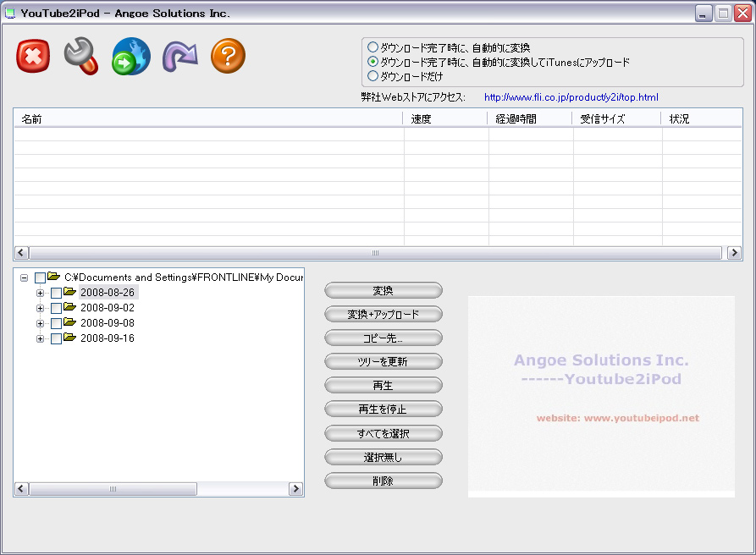Click the app icon in the title bar
The width and height of the screenshot is (756, 555).
pos(10,14)
